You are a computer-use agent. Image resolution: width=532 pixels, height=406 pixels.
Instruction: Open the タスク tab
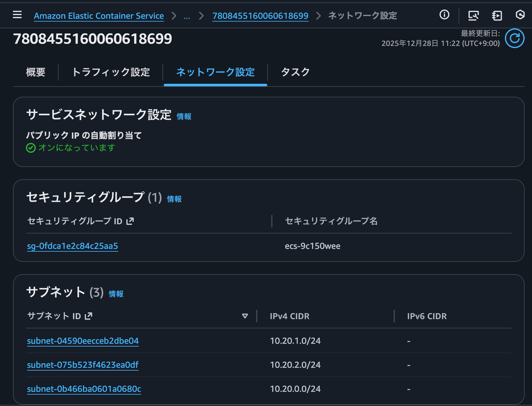point(295,72)
